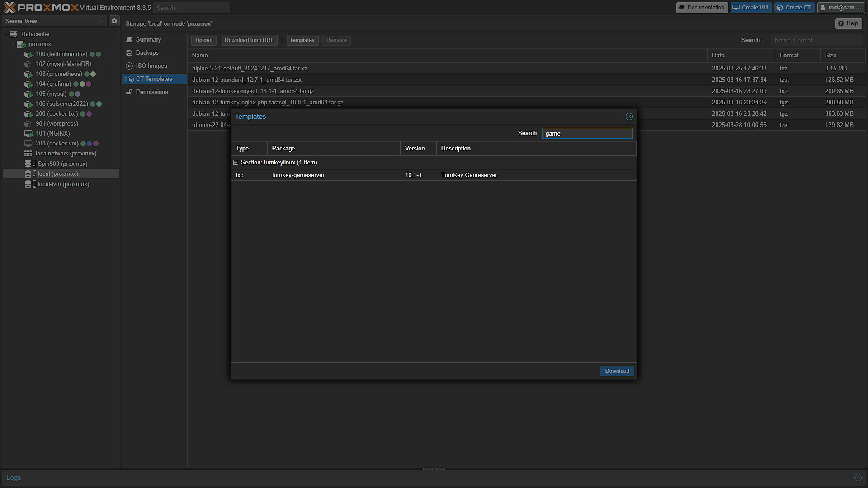Select local-lvm (proxmox) storage

[x=63, y=184]
